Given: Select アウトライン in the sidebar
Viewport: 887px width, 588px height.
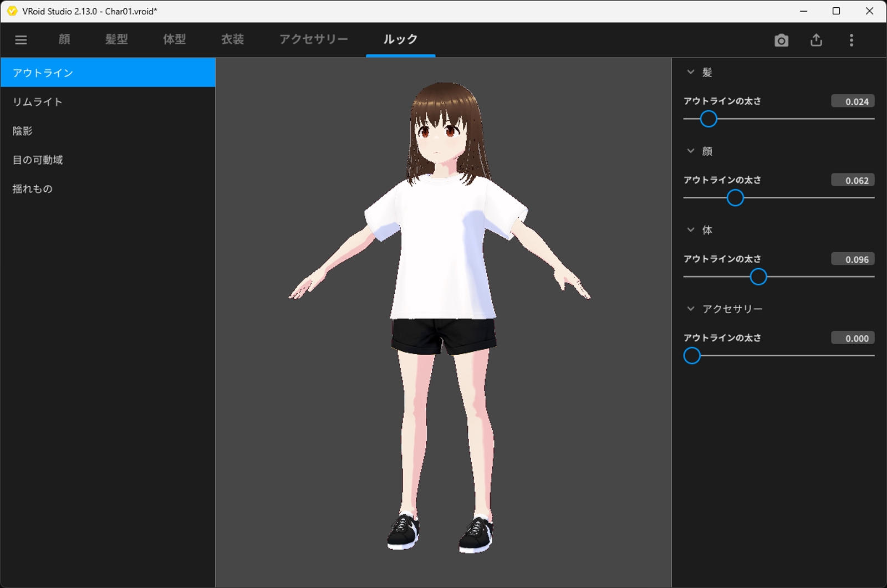Looking at the screenshot, I should click(x=108, y=73).
